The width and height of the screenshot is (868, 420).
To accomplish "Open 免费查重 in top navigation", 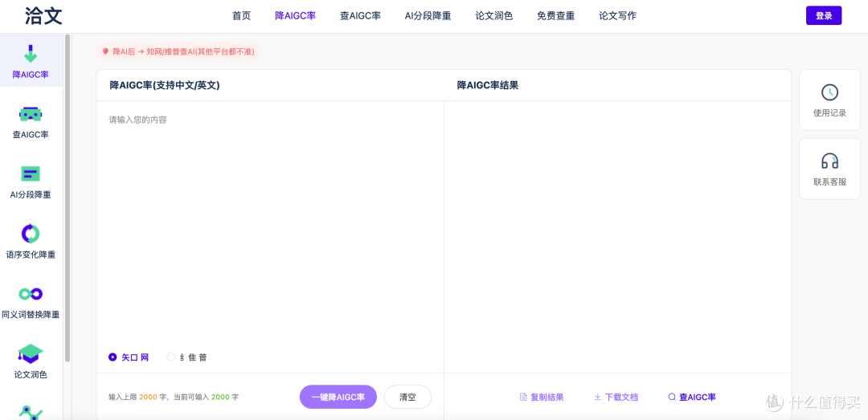I will pos(556,15).
